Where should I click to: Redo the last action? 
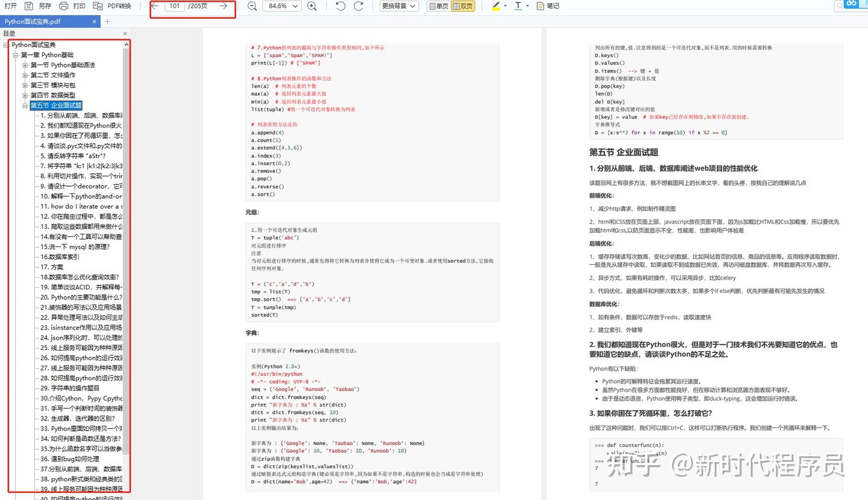(358, 5)
